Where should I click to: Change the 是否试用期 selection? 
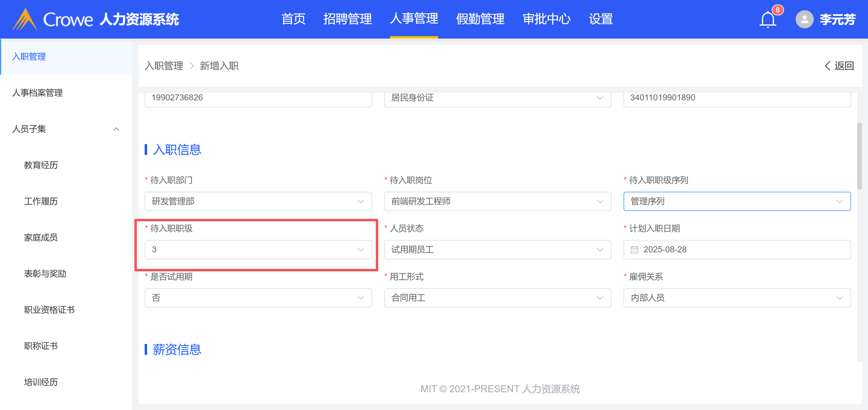point(258,298)
